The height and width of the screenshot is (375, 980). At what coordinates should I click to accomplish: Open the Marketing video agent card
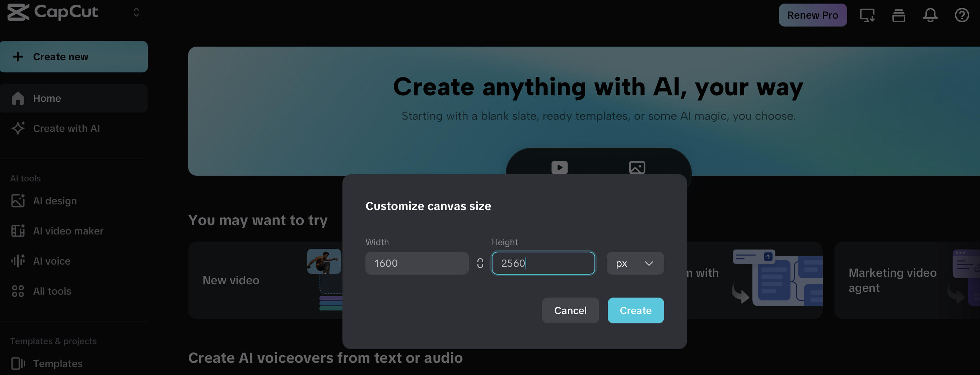coord(907,280)
